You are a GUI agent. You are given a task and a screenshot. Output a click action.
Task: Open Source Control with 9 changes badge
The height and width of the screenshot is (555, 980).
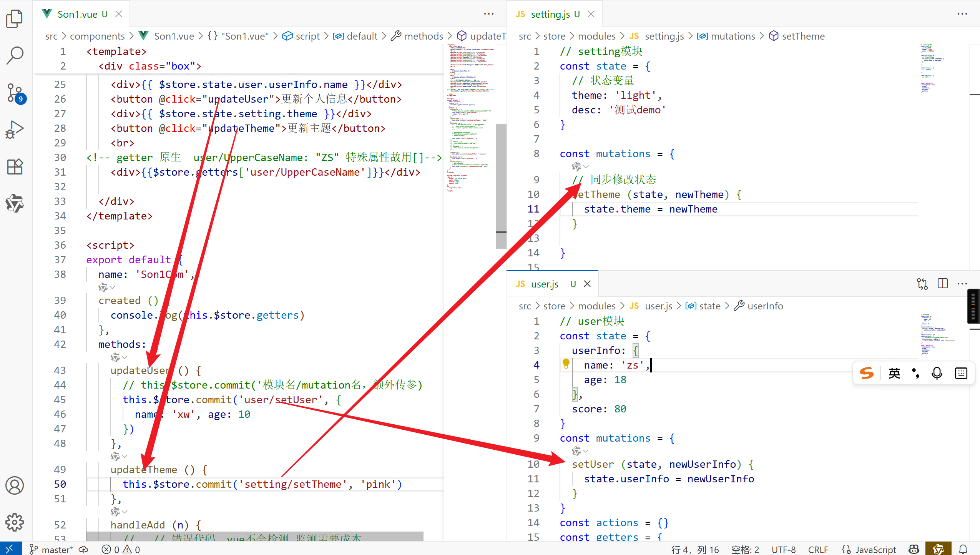15,93
